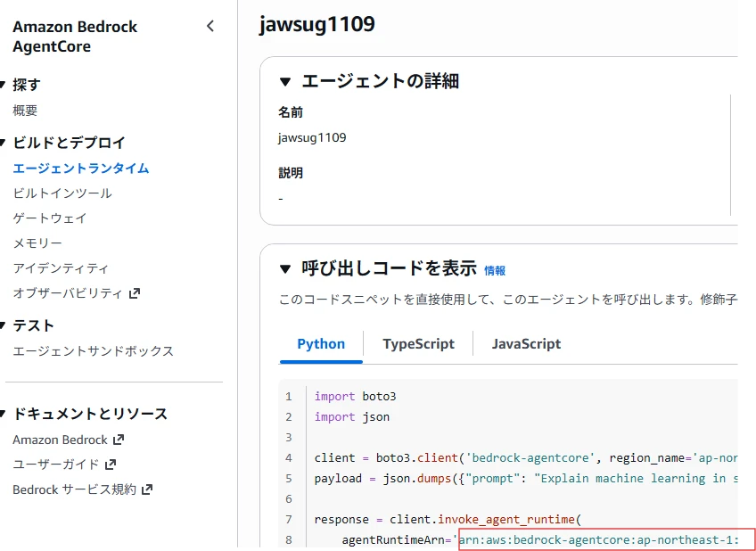Image resolution: width=756 pixels, height=551 pixels.
Task: Go to ビルトインツール page
Action: pos(62,193)
